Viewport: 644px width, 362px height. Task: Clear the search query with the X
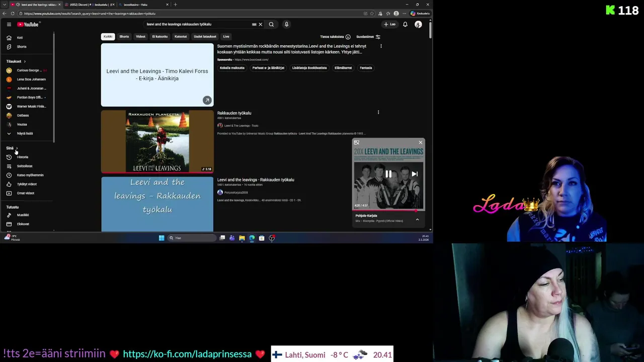260,24
